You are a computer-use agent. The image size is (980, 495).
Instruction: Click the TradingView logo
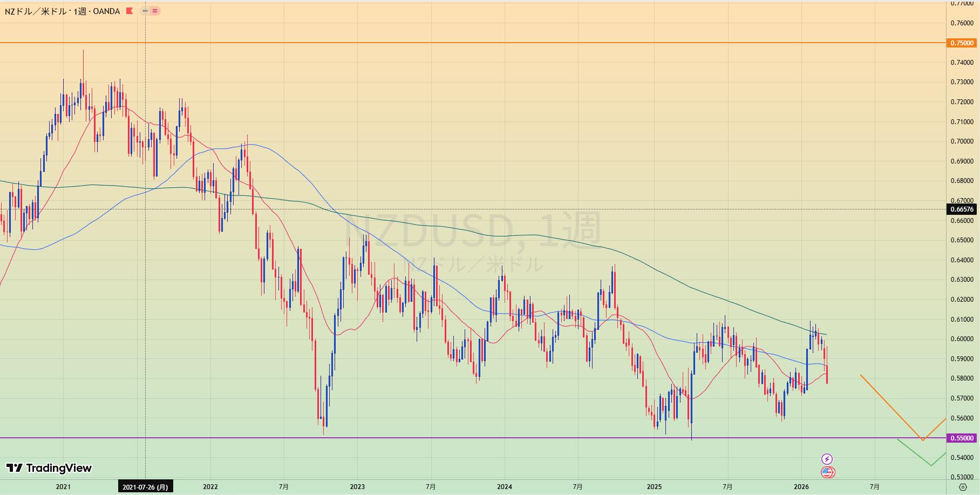(x=49, y=468)
